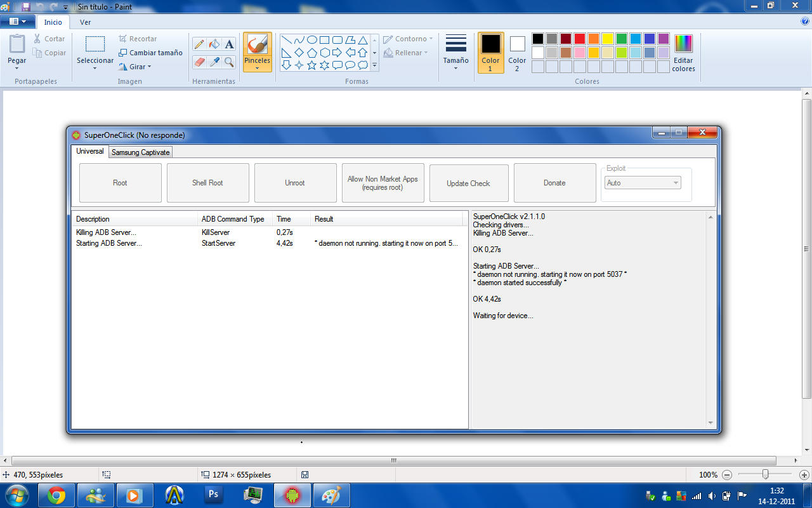This screenshot has height=508, width=812.
Task: Expand the shapes gallery more arrow
Action: point(374,65)
